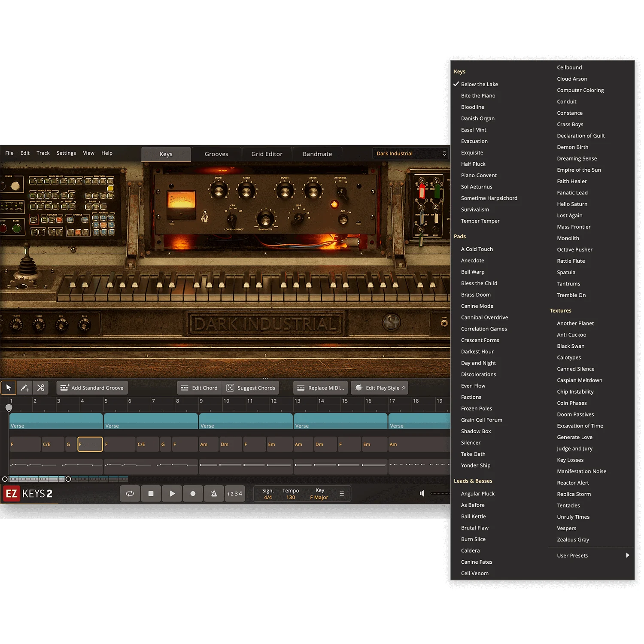Click Replace MIDI button
Image resolution: width=644 pixels, height=644 pixels.
coord(321,388)
